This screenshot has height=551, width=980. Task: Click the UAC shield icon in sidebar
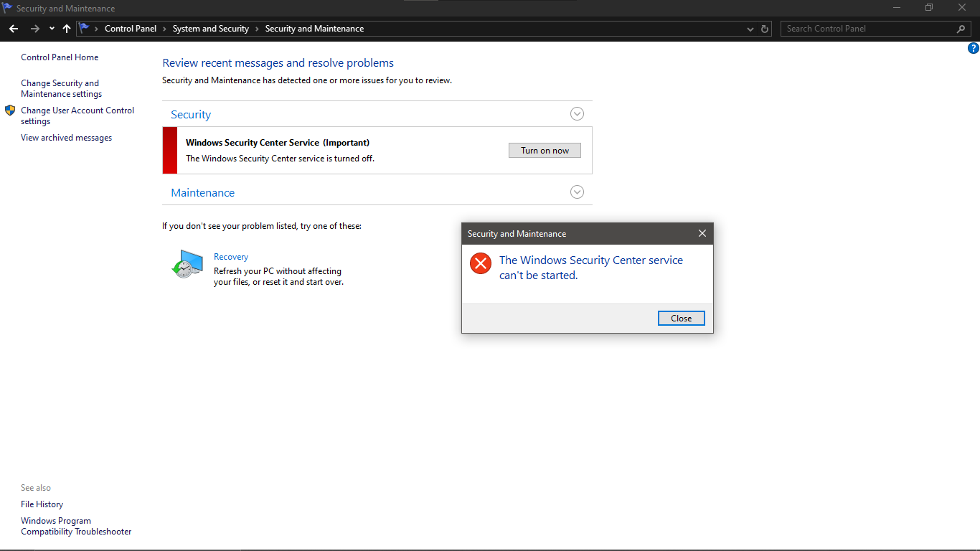pos(10,110)
